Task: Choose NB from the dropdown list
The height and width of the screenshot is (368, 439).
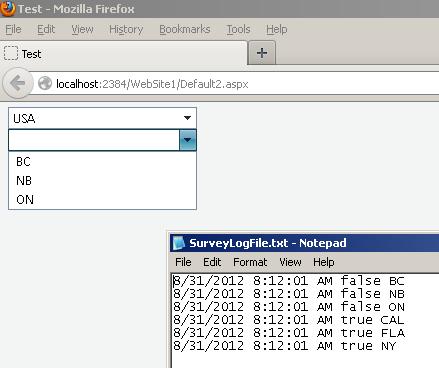Action: coord(102,181)
